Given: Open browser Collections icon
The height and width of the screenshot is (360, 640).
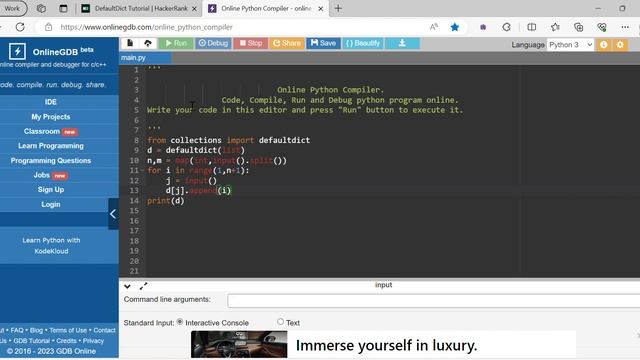Looking at the screenshot, I should [578, 27].
